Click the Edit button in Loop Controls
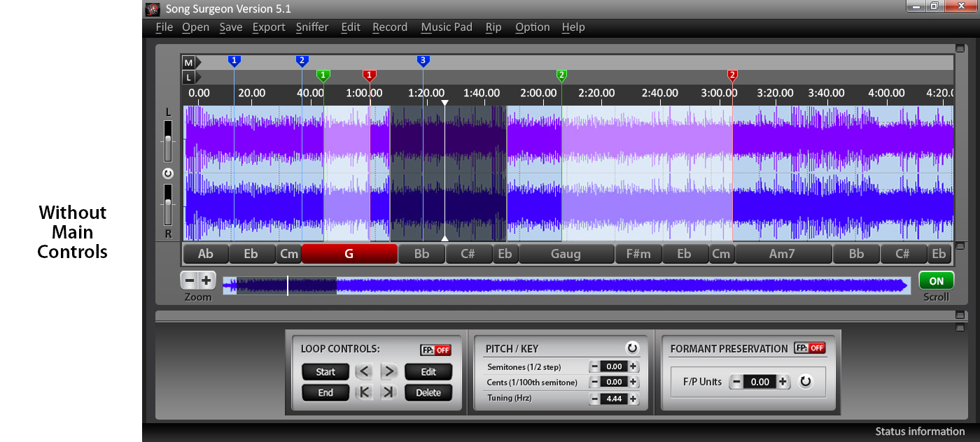The image size is (980, 442). point(428,372)
